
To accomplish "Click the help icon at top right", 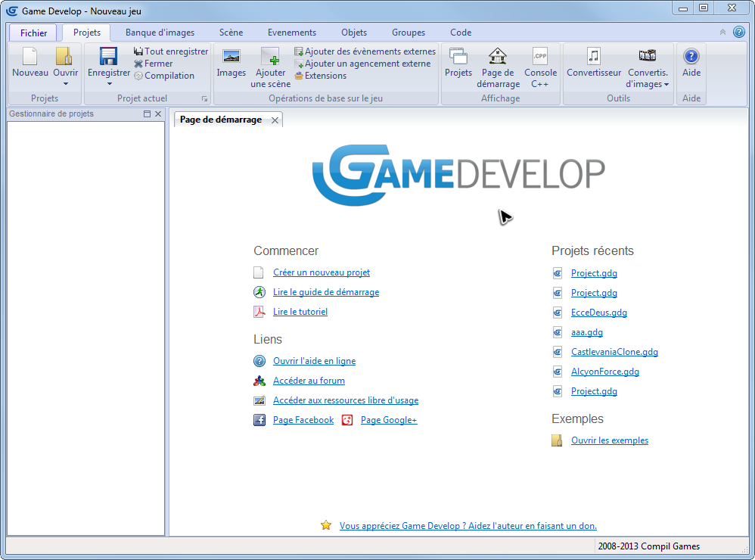I will point(738,32).
